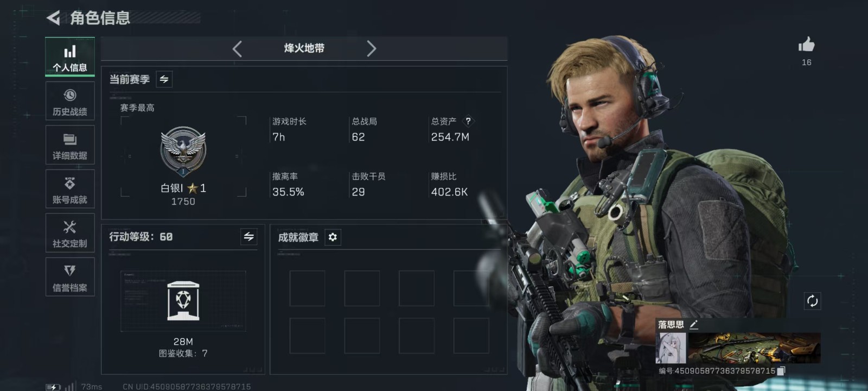
Task: Select the first empty achievement badge slot
Action: [307, 288]
